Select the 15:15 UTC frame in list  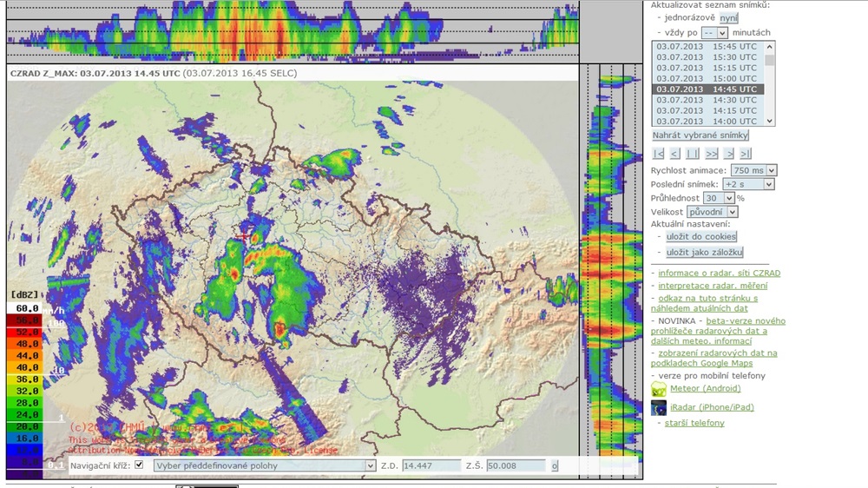pyautogui.click(x=707, y=68)
